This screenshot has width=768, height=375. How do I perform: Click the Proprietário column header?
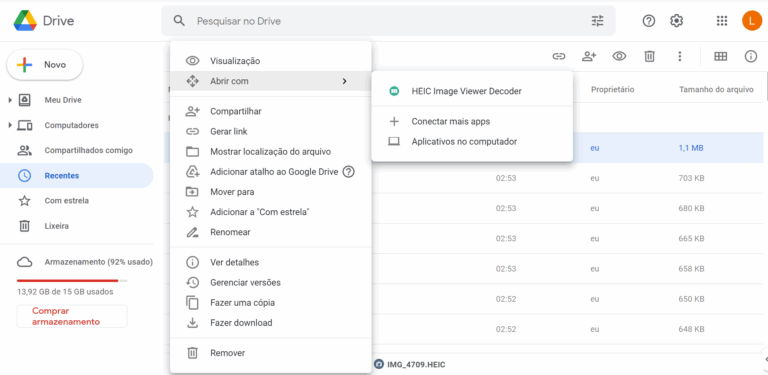pos(612,90)
